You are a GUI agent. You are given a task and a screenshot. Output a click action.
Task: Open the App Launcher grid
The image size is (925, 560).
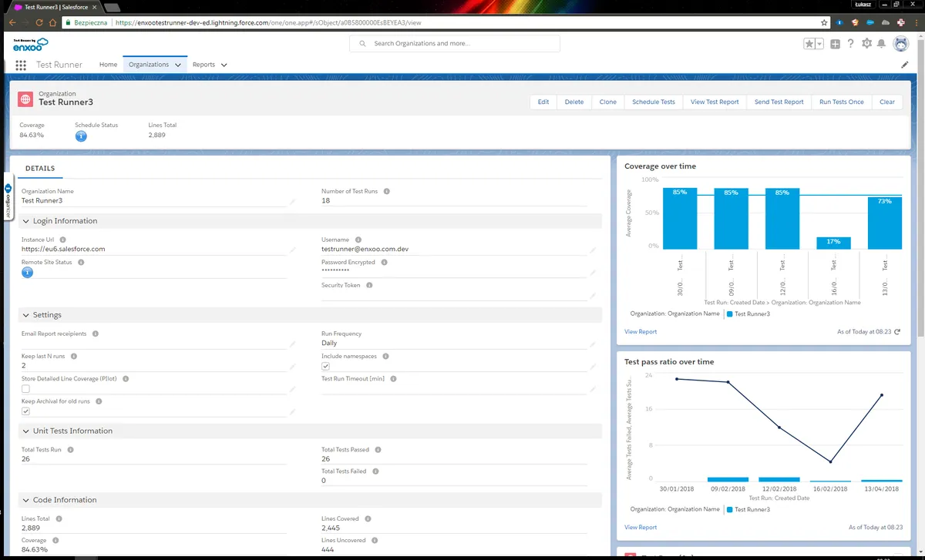(x=21, y=65)
